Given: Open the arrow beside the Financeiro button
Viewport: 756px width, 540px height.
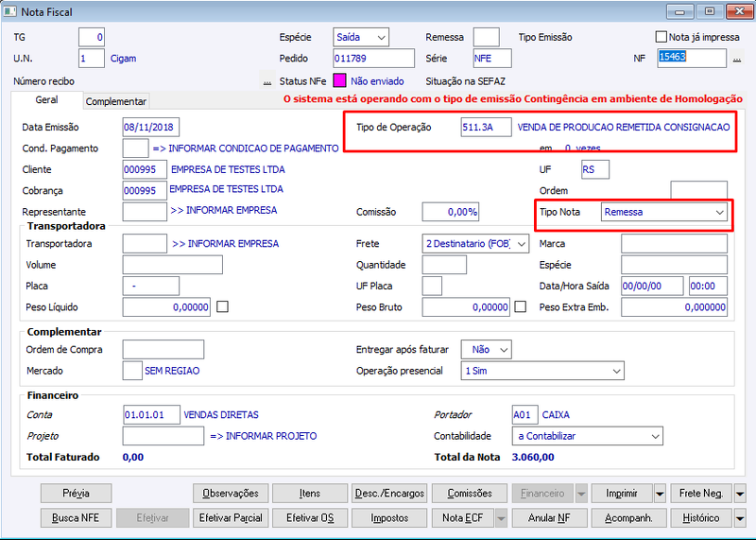Looking at the screenshot, I should [581, 494].
